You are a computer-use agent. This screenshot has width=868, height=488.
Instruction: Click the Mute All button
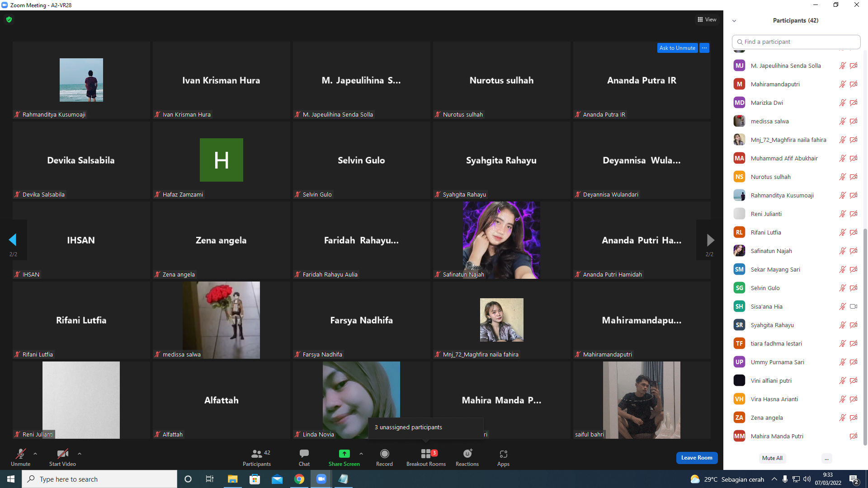coord(772,458)
